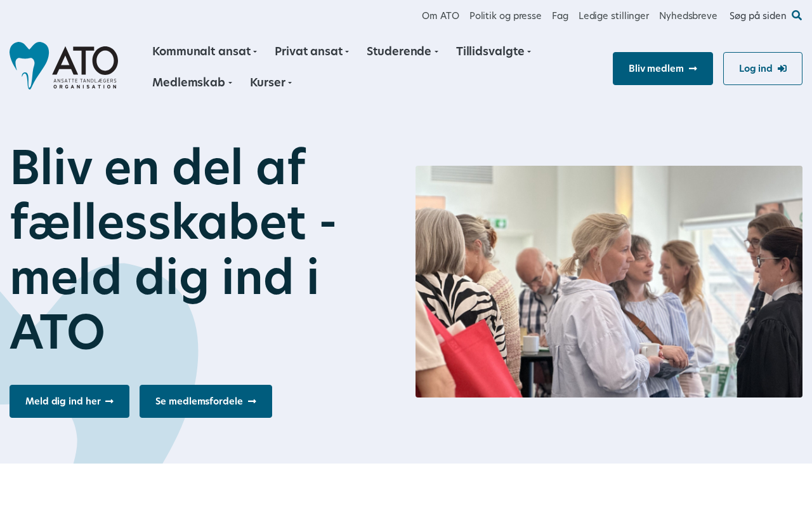The width and height of the screenshot is (812, 508).
Task: Click the ATO tooth logo
Action: [63, 65]
